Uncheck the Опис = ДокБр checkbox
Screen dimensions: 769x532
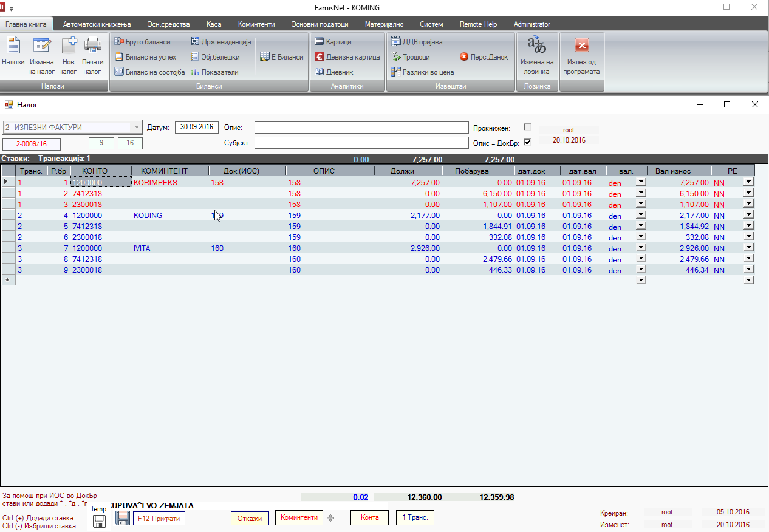(527, 142)
